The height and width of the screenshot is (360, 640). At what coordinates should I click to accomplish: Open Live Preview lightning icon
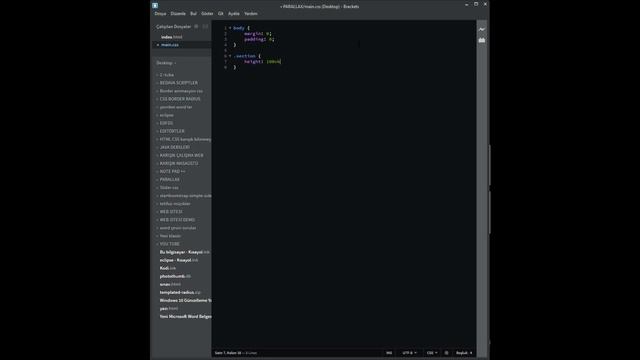coord(482,29)
